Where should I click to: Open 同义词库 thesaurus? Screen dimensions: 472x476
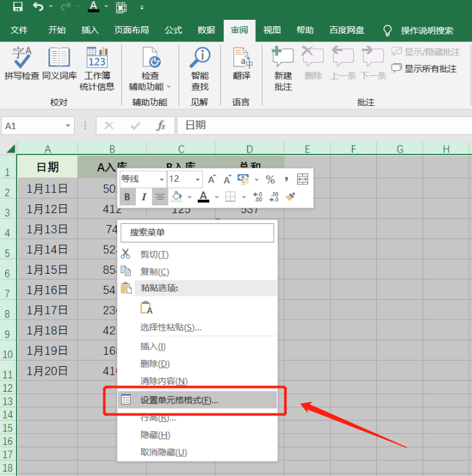59,64
